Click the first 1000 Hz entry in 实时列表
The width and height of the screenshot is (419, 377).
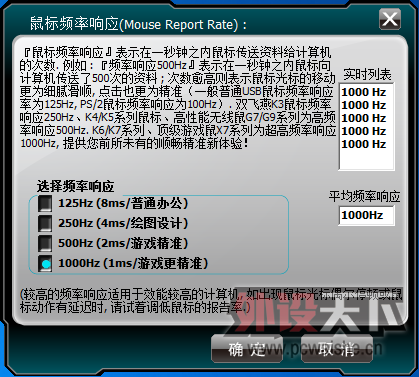click(364, 92)
